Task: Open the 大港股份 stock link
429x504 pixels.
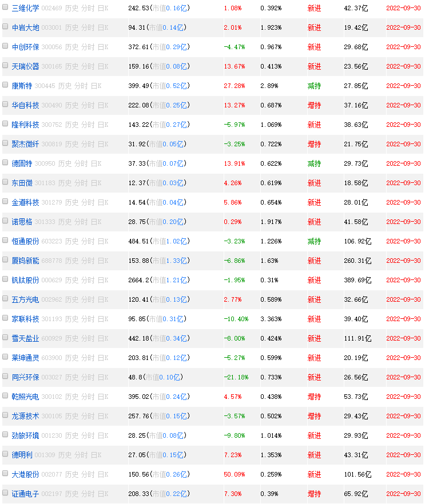Action: [x=25, y=474]
